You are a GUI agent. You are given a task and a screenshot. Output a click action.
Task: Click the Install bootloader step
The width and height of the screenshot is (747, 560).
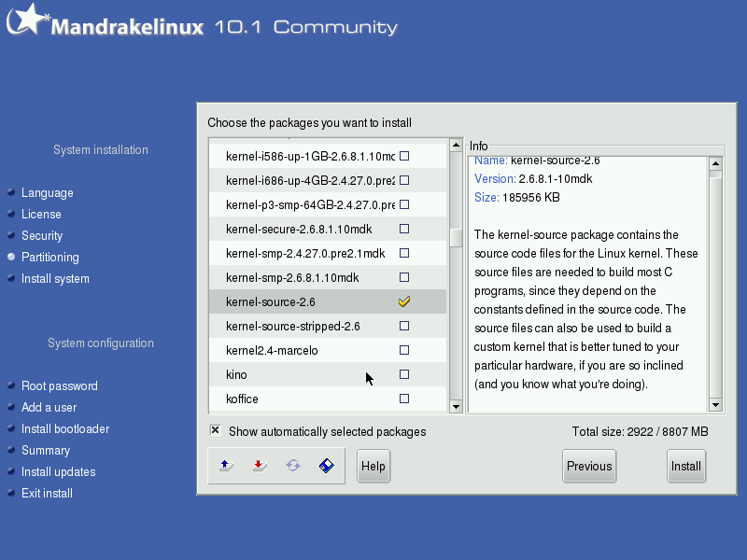[65, 429]
